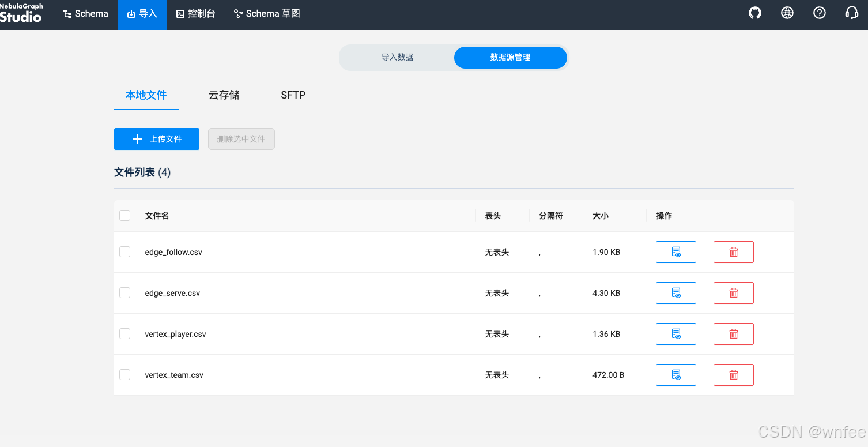Switch to 云存储 tab
The height and width of the screenshot is (447, 868).
pyautogui.click(x=224, y=95)
